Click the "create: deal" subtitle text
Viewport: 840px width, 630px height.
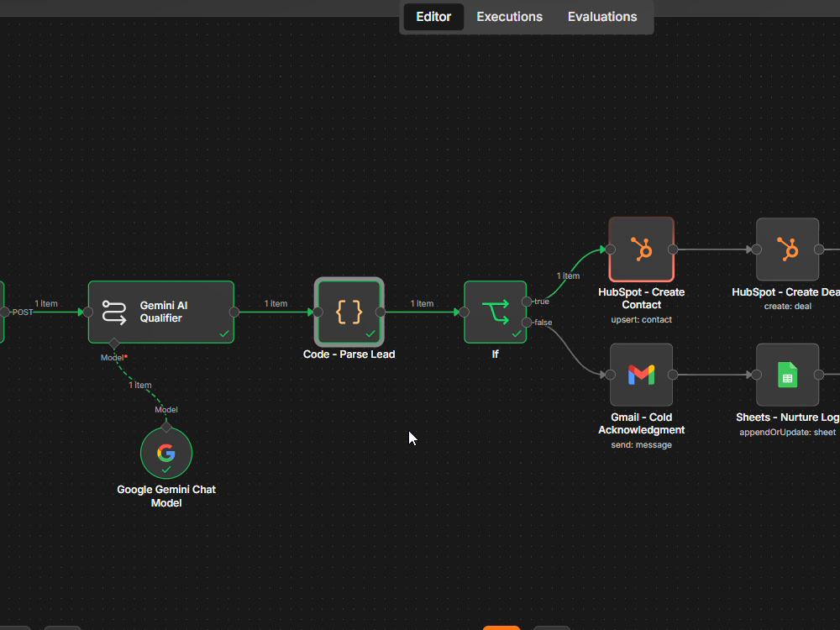[x=788, y=306]
